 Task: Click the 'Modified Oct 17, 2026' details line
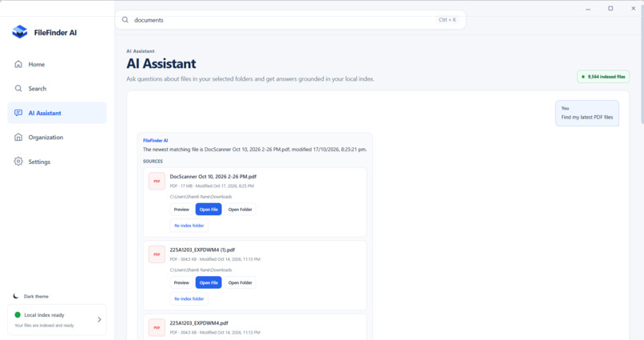pos(212,186)
